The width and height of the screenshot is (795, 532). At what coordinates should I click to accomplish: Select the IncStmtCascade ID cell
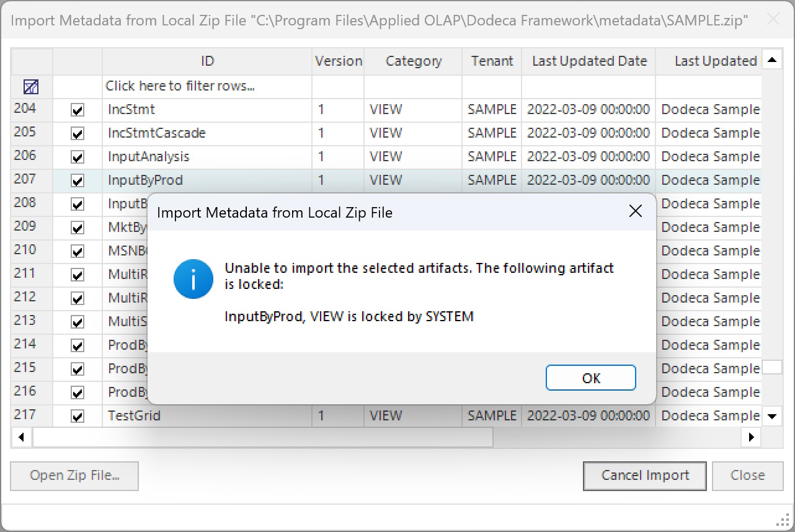[207, 133]
